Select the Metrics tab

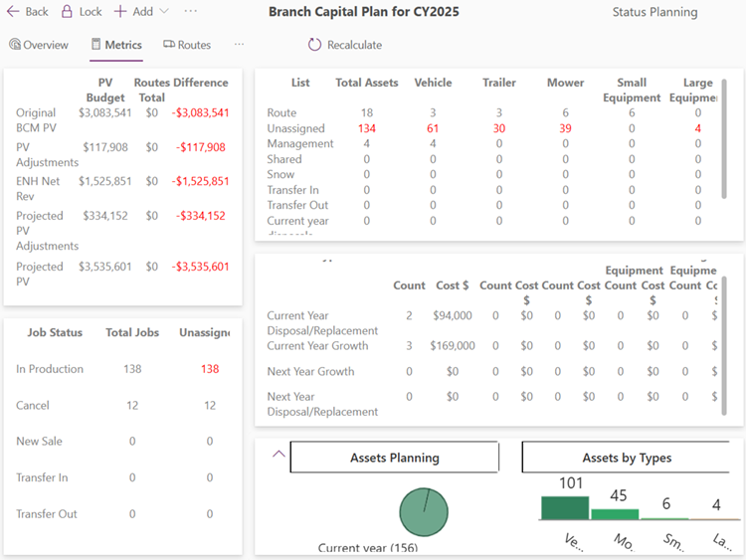pyautogui.click(x=116, y=45)
